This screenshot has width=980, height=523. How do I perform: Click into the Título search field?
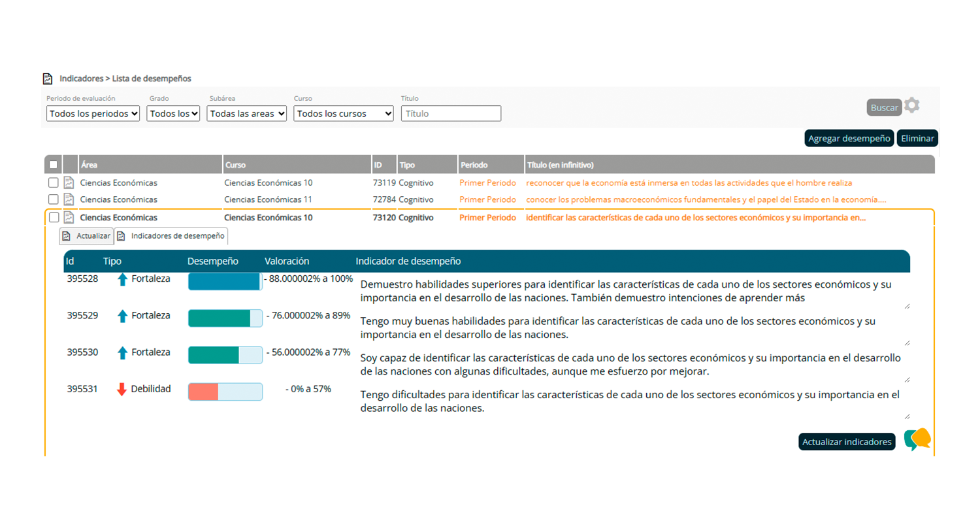[451, 114]
